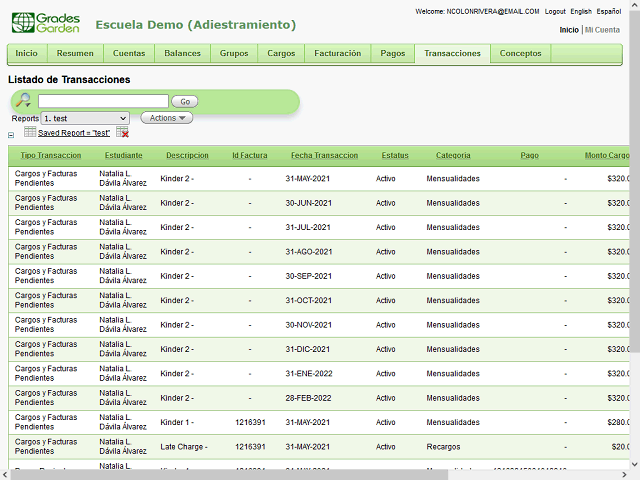
Task: Click the Grades Garden logo
Action: pos(44,24)
